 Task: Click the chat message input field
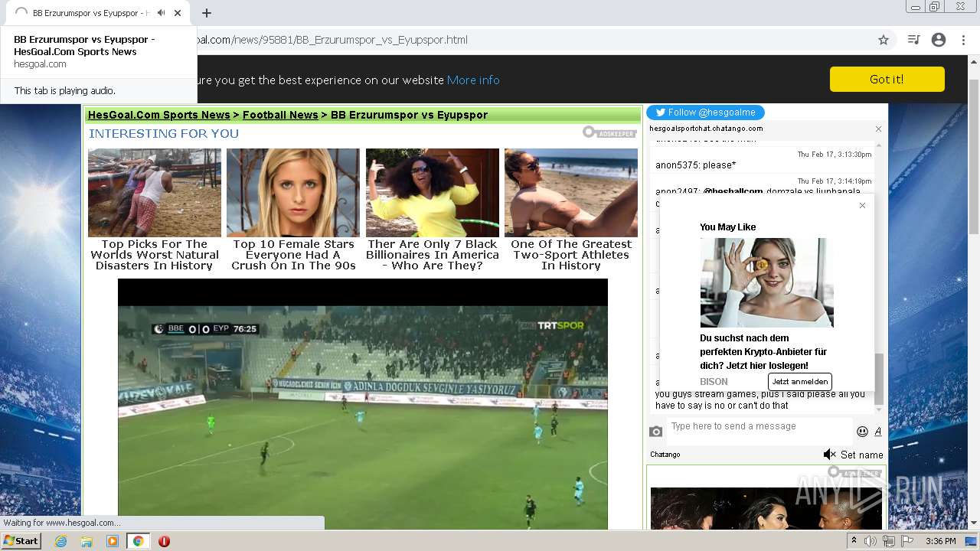tap(760, 431)
